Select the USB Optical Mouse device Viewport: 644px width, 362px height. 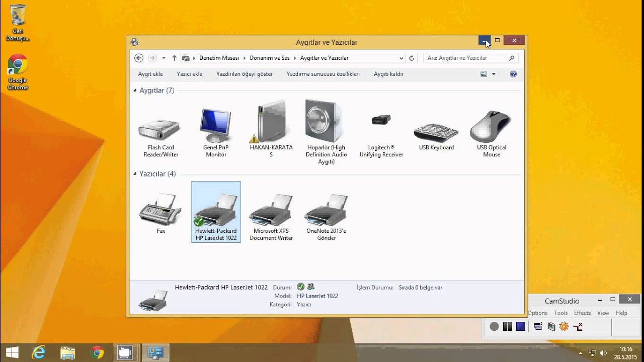[x=492, y=134]
